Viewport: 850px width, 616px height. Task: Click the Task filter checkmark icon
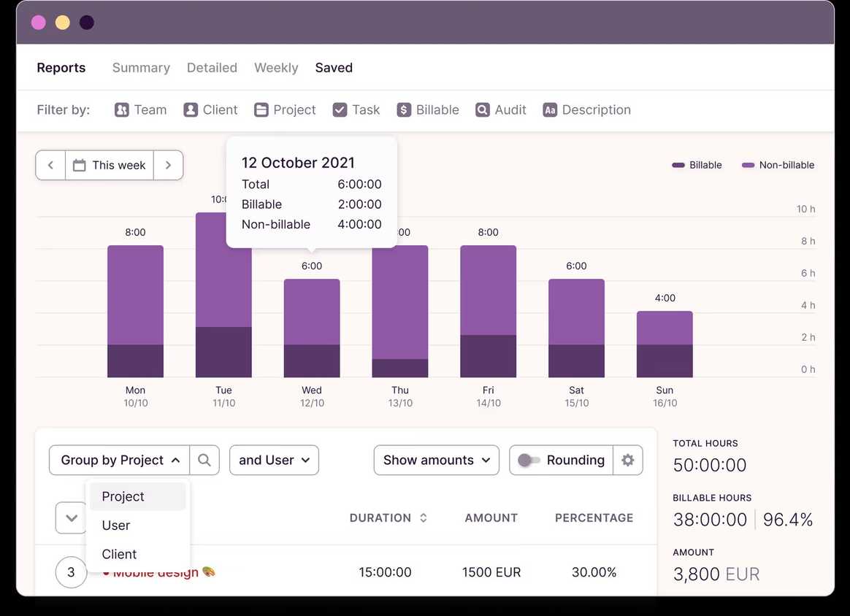pyautogui.click(x=340, y=110)
